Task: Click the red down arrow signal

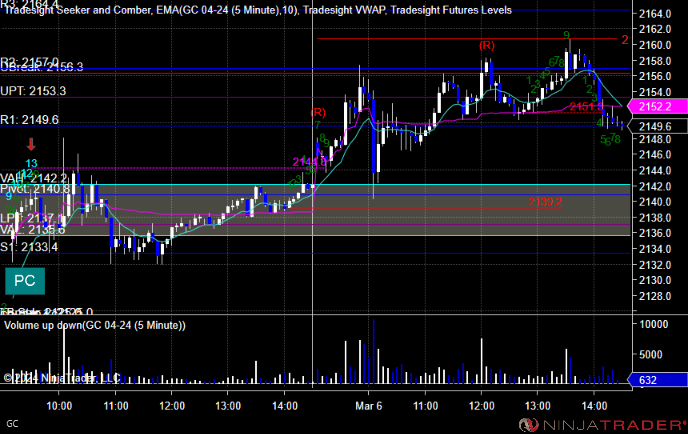Action: 31,144
